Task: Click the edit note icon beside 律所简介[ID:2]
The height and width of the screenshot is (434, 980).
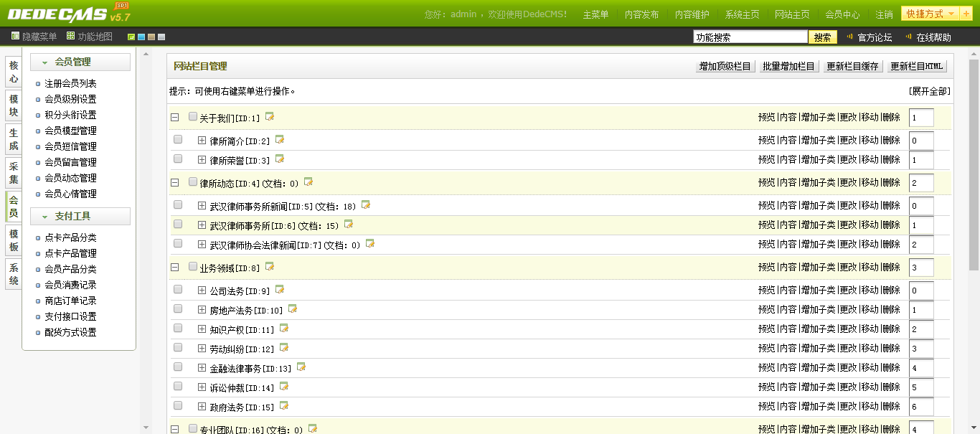Action: click(280, 139)
